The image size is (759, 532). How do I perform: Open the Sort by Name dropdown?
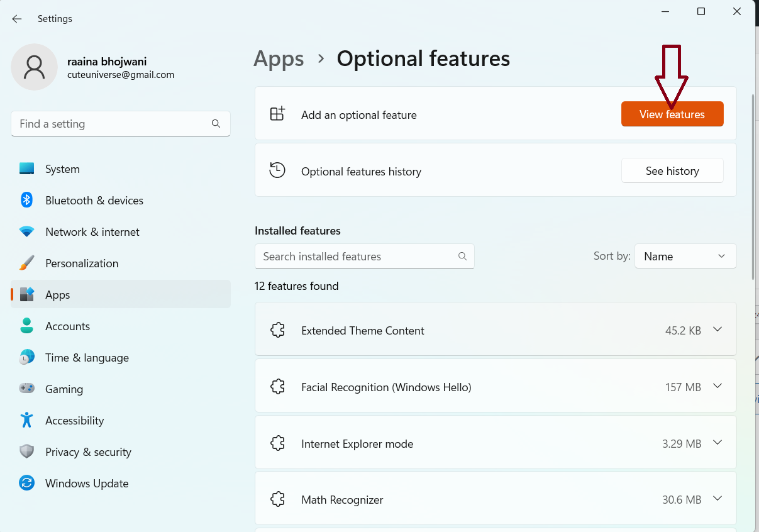[x=685, y=257]
